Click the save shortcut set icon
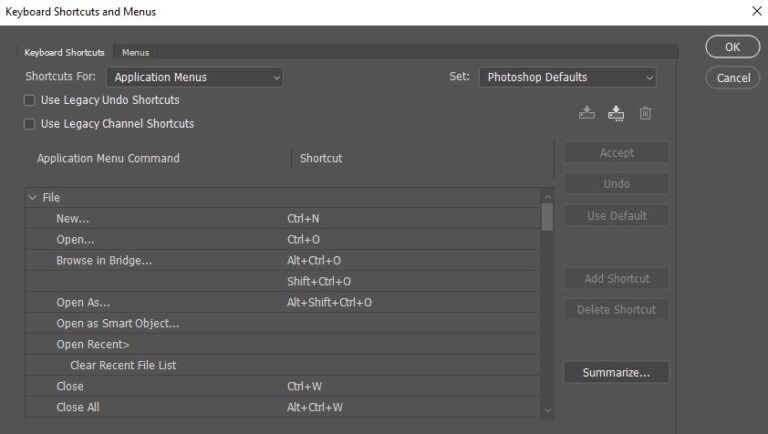The height and width of the screenshot is (434, 768). point(587,113)
